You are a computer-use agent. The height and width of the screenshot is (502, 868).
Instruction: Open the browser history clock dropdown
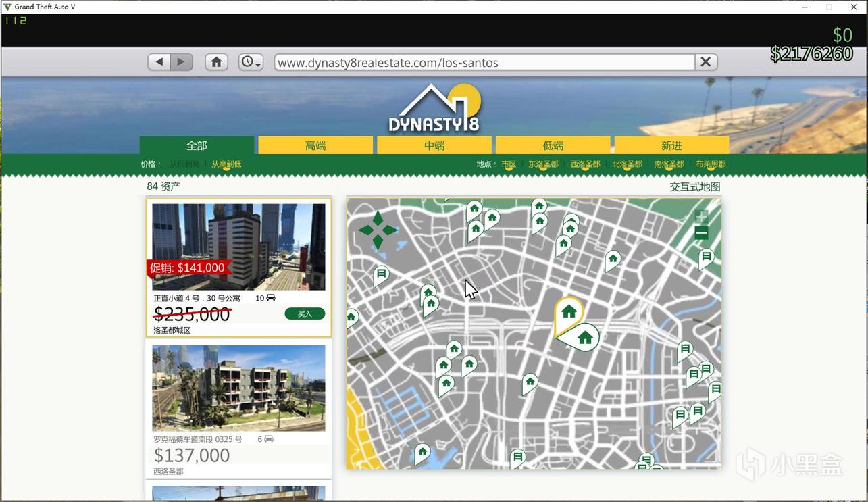point(251,62)
